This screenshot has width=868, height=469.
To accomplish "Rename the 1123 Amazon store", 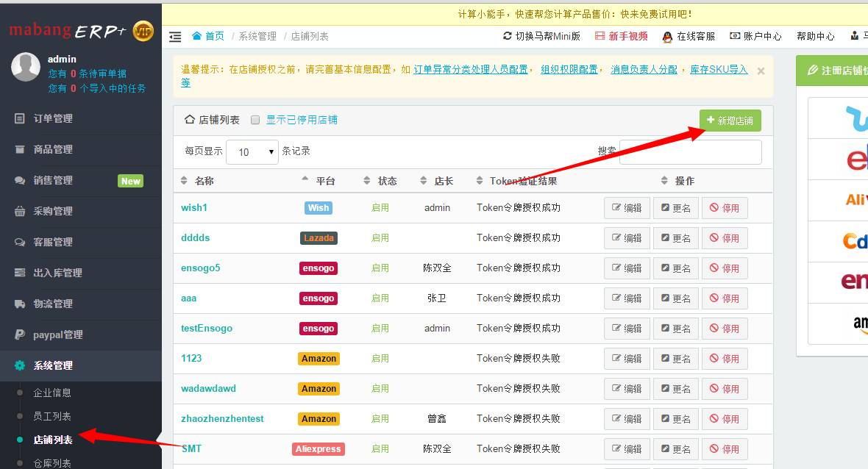I will tap(676, 359).
